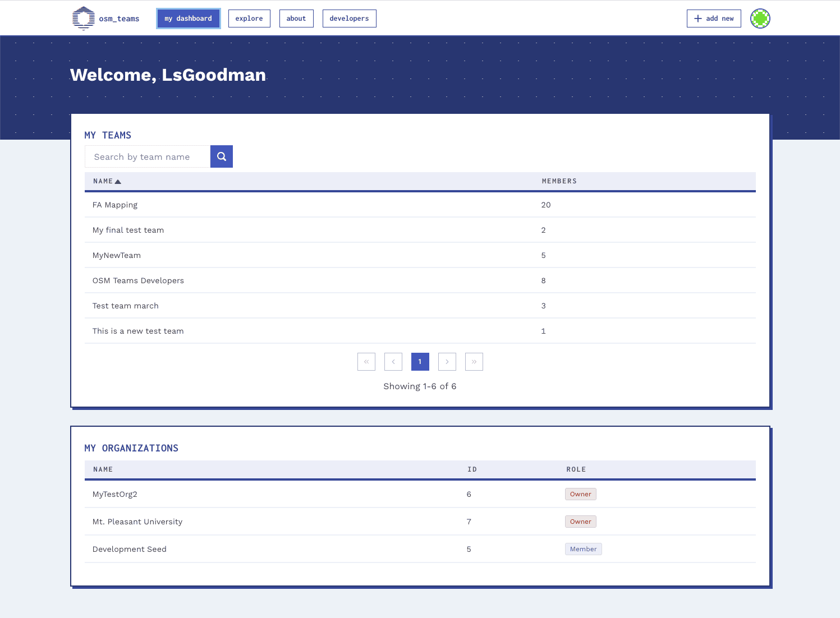This screenshot has width=840, height=618.
Task: Open the about page
Action: [x=296, y=18]
